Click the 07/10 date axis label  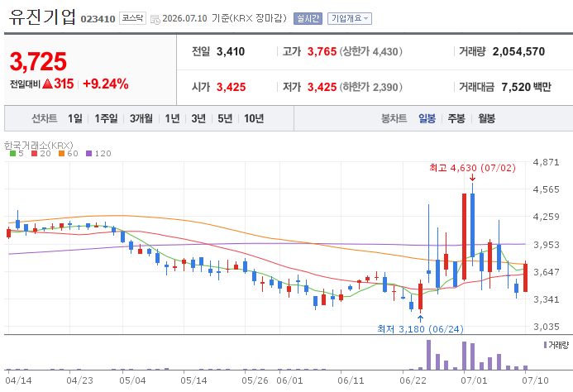(535, 380)
